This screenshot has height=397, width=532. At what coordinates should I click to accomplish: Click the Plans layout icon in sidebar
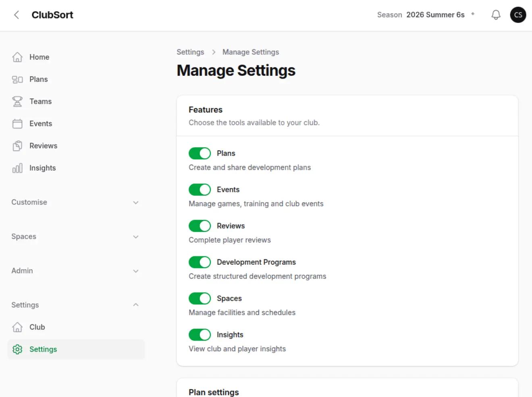(x=17, y=79)
